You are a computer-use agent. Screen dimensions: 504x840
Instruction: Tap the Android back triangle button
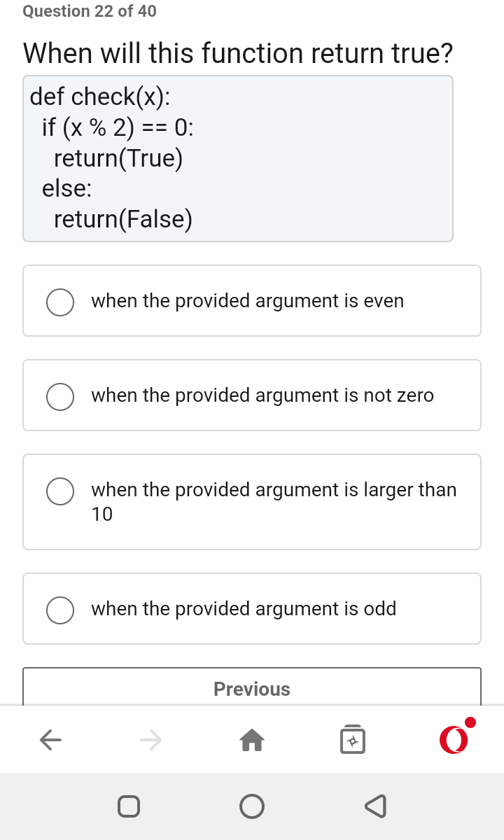click(x=375, y=806)
